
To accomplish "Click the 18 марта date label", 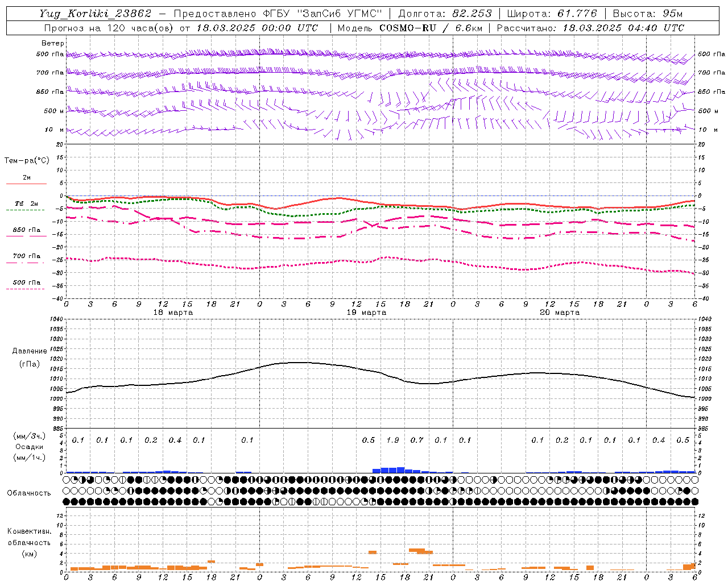I will (173, 313).
